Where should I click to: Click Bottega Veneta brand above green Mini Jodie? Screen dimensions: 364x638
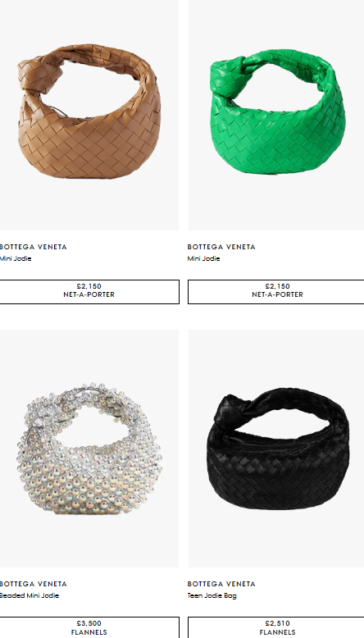(x=221, y=247)
